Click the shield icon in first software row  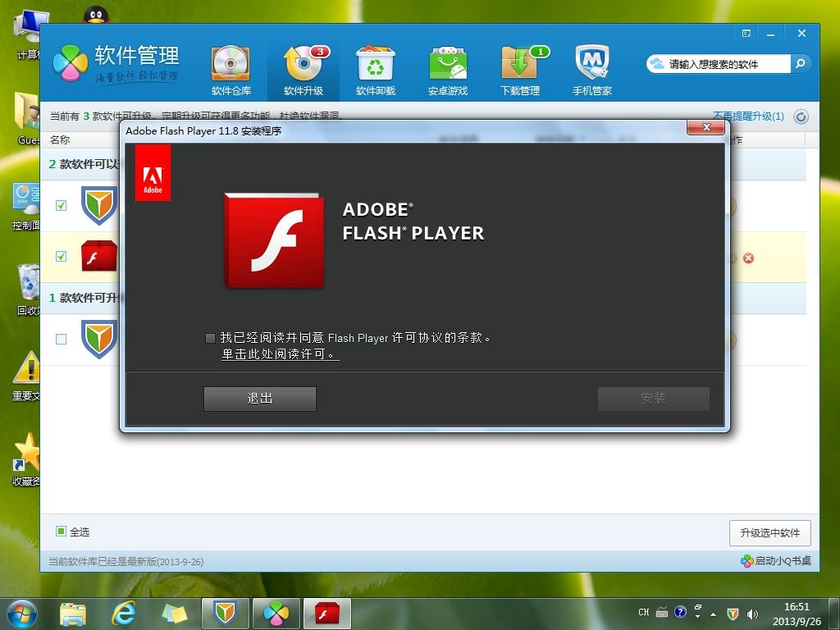99,205
